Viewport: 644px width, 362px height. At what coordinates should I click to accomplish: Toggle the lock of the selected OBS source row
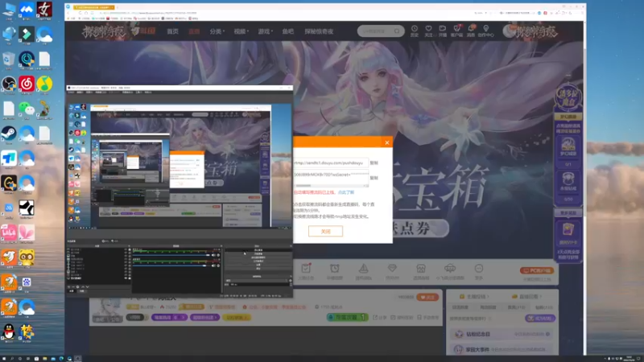tap(130, 278)
